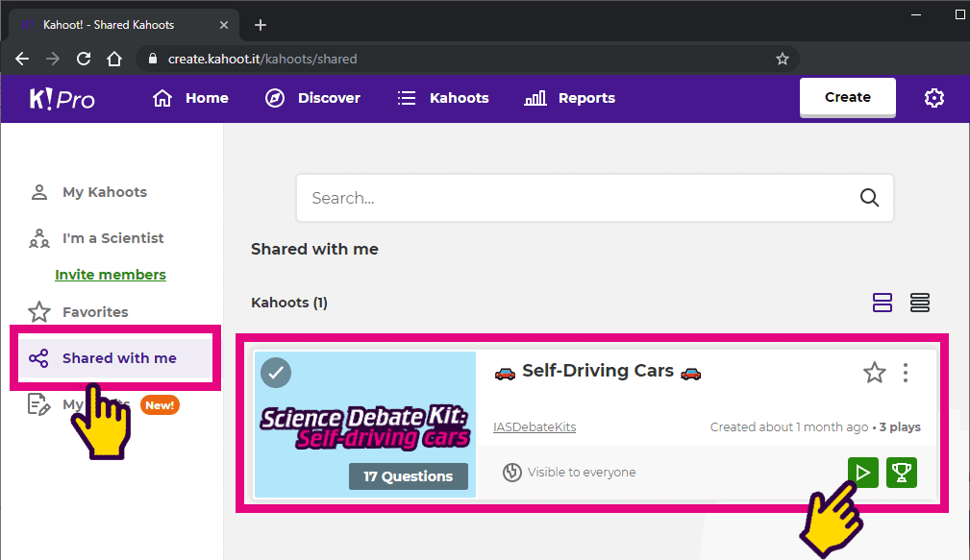Open the Kahoots menu item
Viewport: 970px width, 560px height.
point(443,98)
